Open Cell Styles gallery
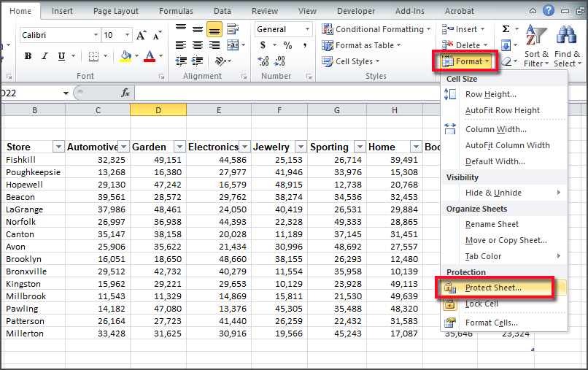This screenshot has height=370, width=588. coord(351,61)
